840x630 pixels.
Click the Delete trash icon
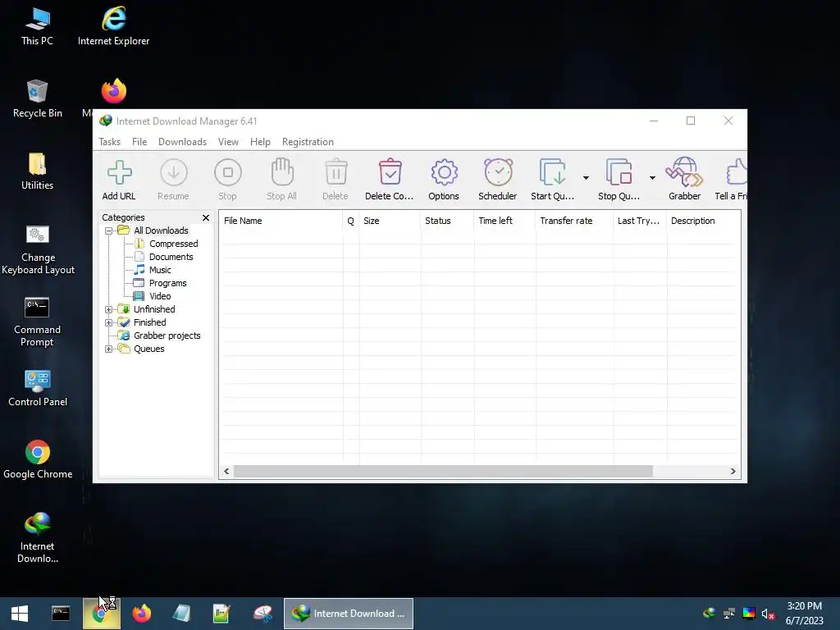pyautogui.click(x=336, y=180)
